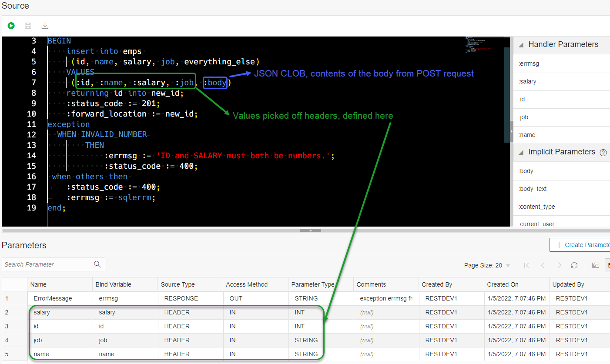Run the PL/SQL handler source
610x364 pixels.
coord(11,25)
